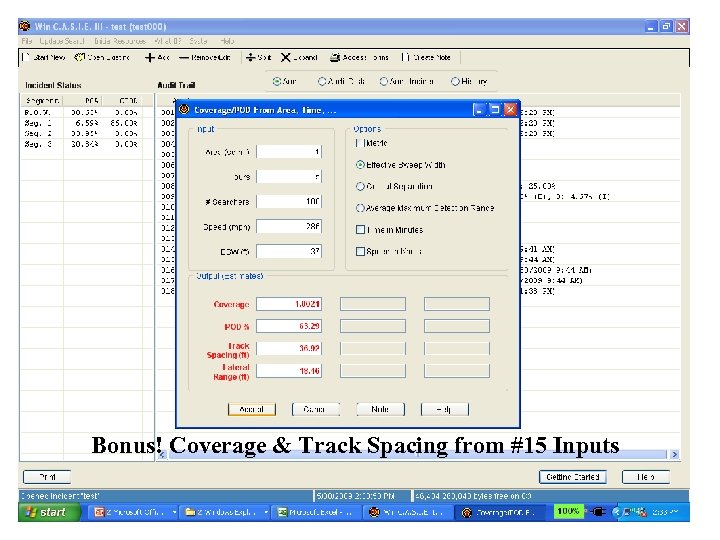Switch to Win C.A.S.I.E. taskbar item

click(x=408, y=512)
